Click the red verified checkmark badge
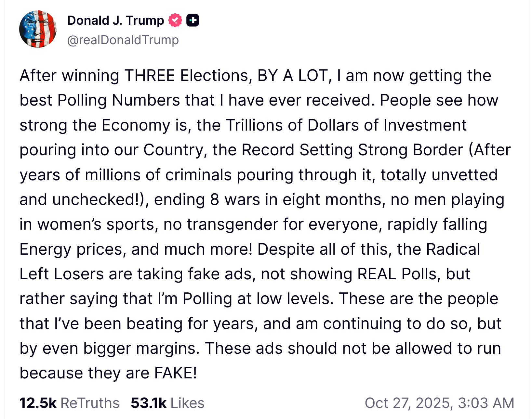The height and width of the screenshot is (419, 532). 175,20
